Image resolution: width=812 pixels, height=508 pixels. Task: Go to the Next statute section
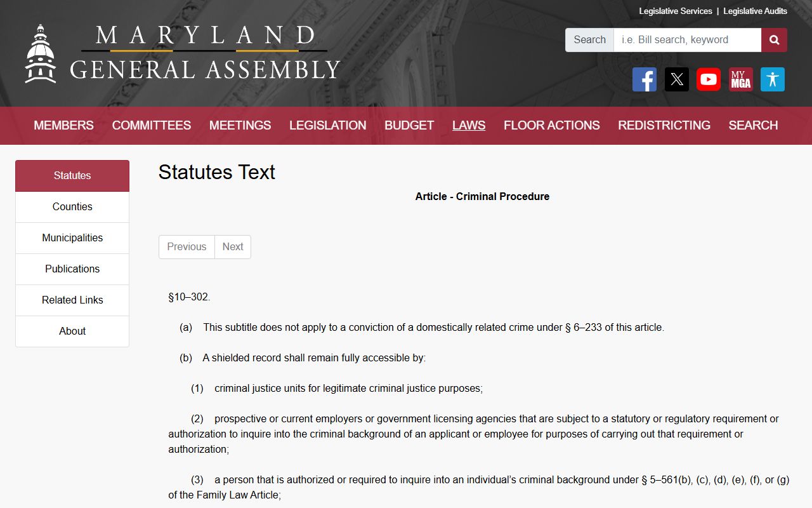(x=233, y=247)
